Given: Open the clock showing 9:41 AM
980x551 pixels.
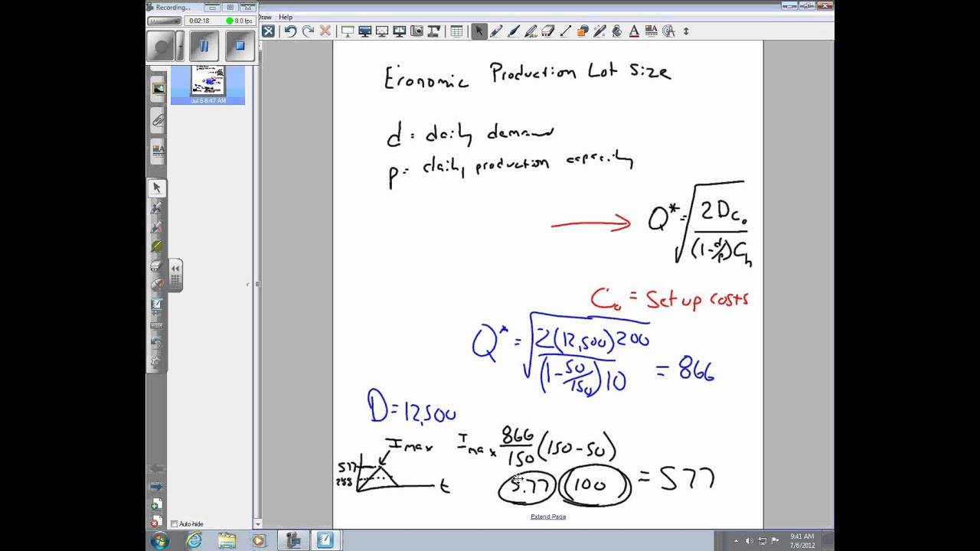Looking at the screenshot, I should pos(802,541).
